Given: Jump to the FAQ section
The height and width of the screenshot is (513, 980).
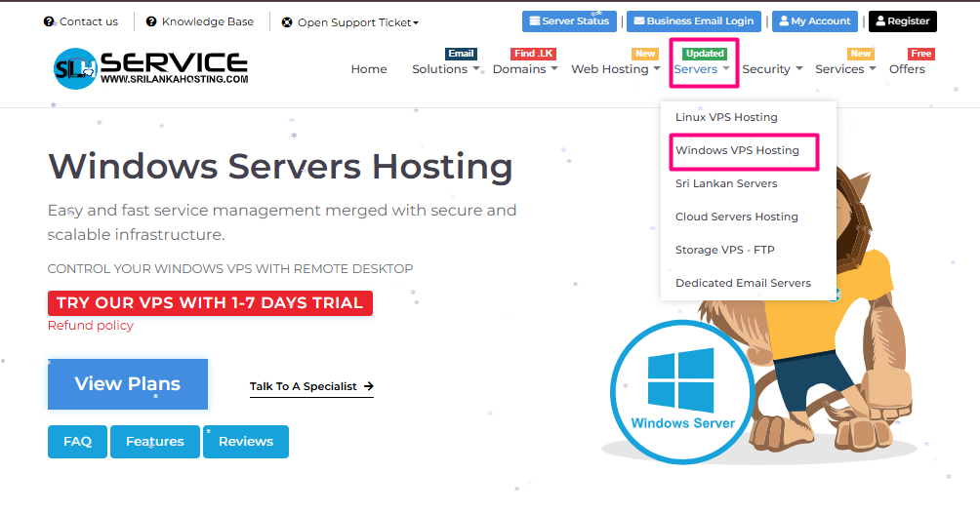Looking at the screenshot, I should 77,442.
